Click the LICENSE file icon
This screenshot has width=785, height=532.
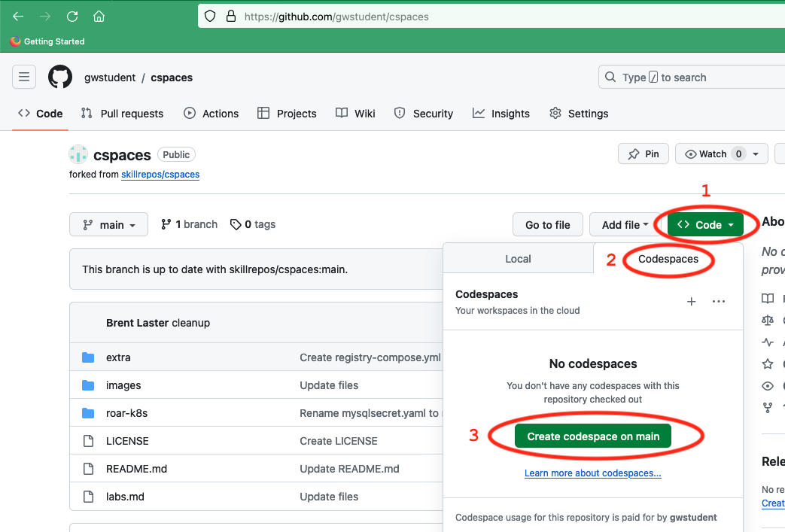(x=88, y=441)
